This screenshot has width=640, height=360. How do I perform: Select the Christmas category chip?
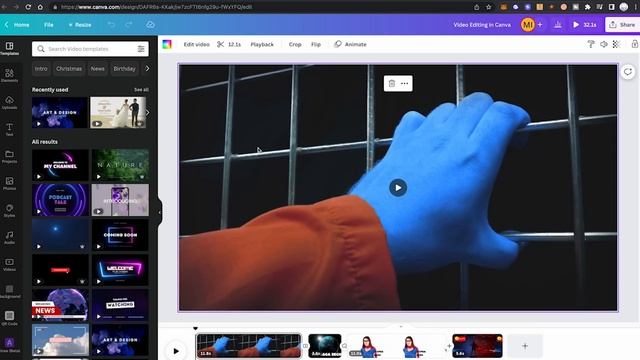click(69, 69)
